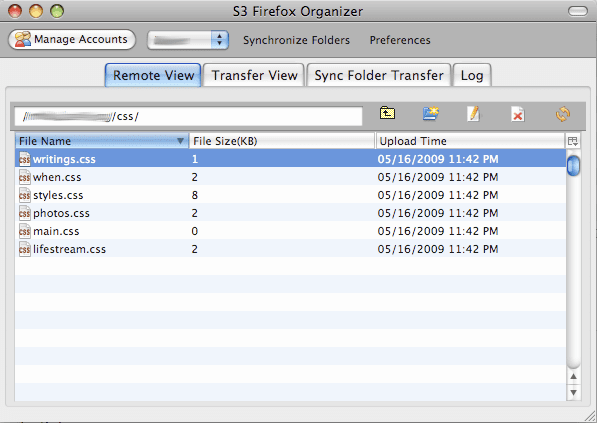The width and height of the screenshot is (597, 423).
Task: Select the styles.css file icon
Action: (24, 195)
